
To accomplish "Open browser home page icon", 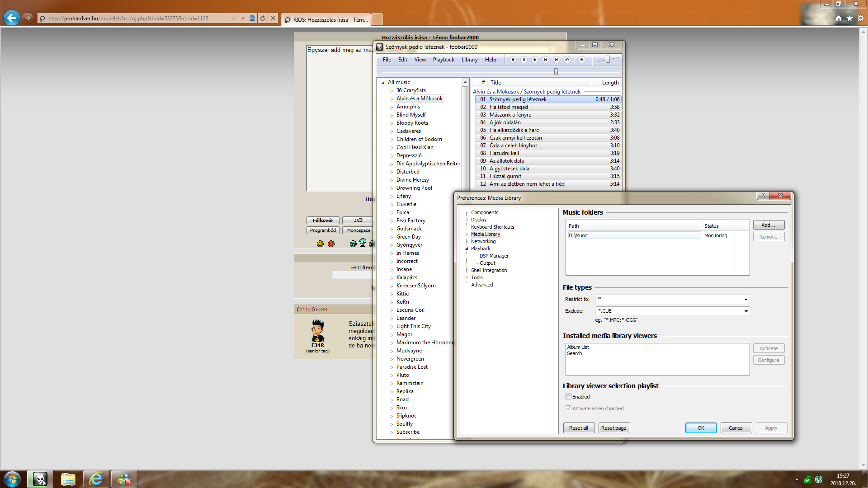I will 839,19.
